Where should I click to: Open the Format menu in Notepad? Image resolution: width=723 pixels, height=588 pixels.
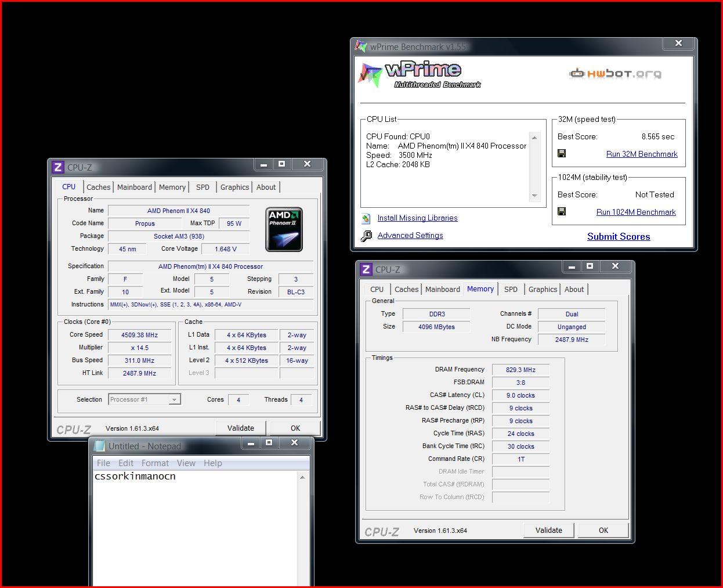click(155, 463)
